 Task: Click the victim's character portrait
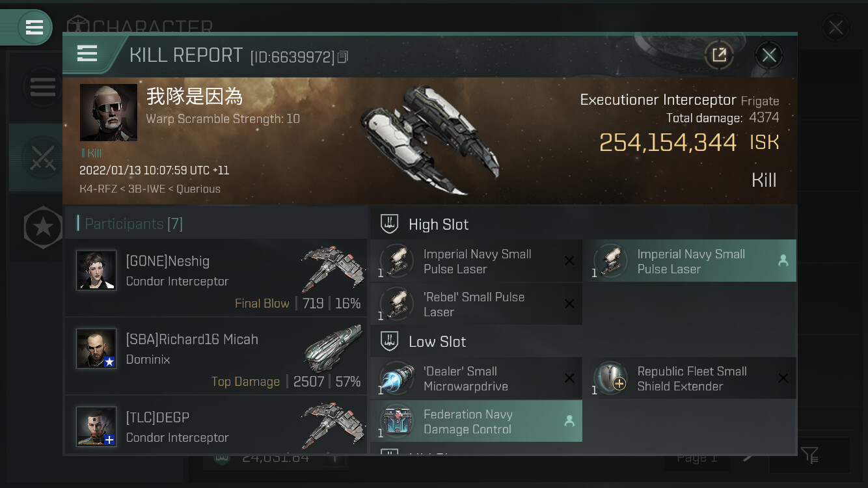point(109,113)
